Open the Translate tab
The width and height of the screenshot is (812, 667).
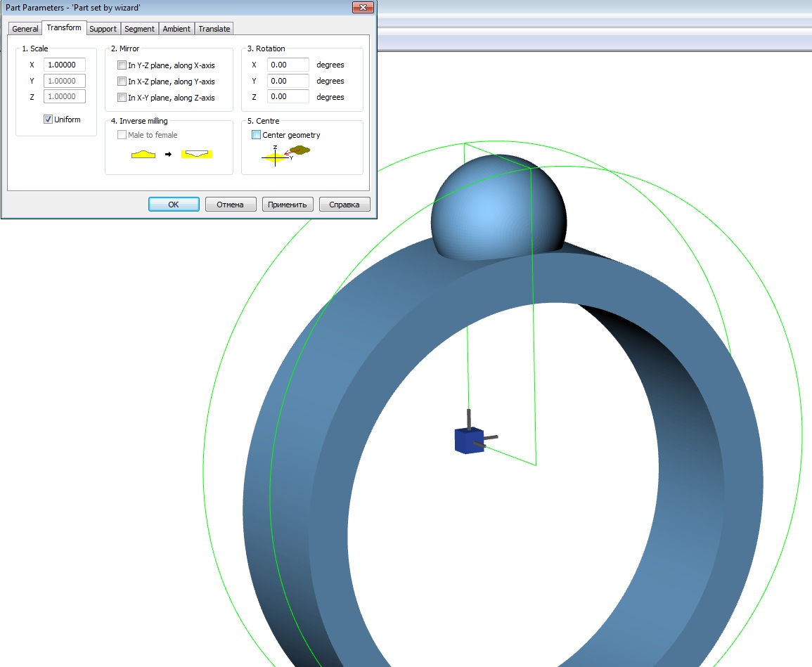pos(214,29)
